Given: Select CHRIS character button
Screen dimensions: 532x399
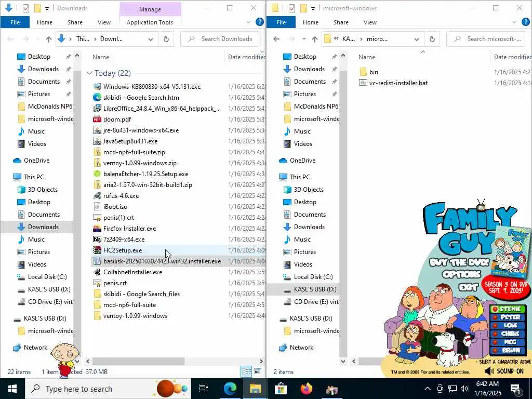Looking at the screenshot, I should point(508,334).
